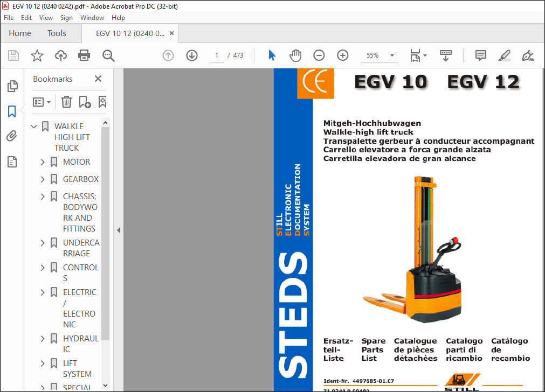Open the Window menu

coord(92,17)
